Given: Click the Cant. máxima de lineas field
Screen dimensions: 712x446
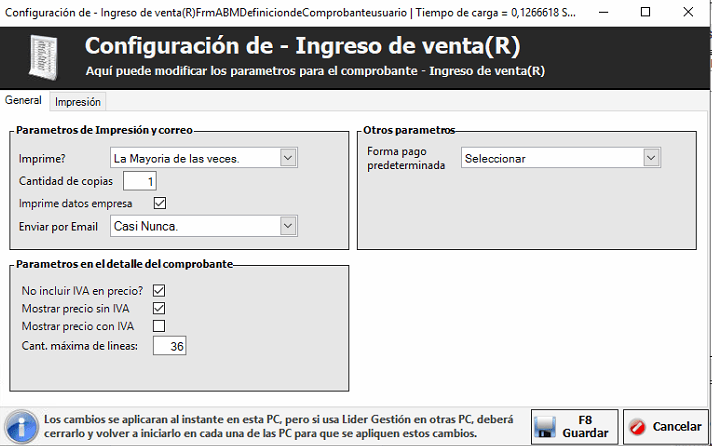Looking at the screenshot, I should click(170, 347).
